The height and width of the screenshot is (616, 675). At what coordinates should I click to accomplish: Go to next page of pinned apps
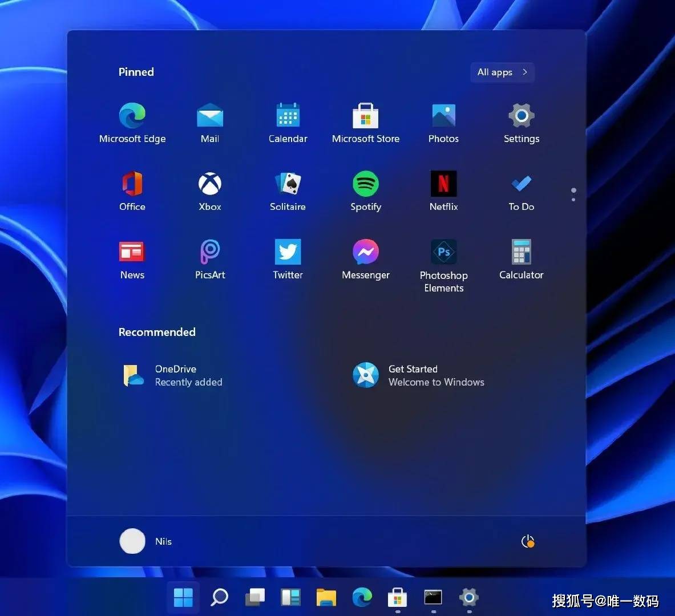[573, 199]
